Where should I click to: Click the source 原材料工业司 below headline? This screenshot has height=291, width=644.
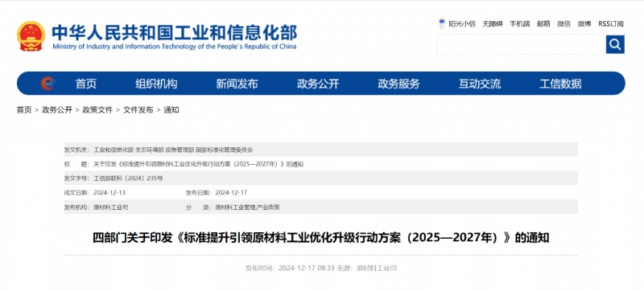(377, 268)
